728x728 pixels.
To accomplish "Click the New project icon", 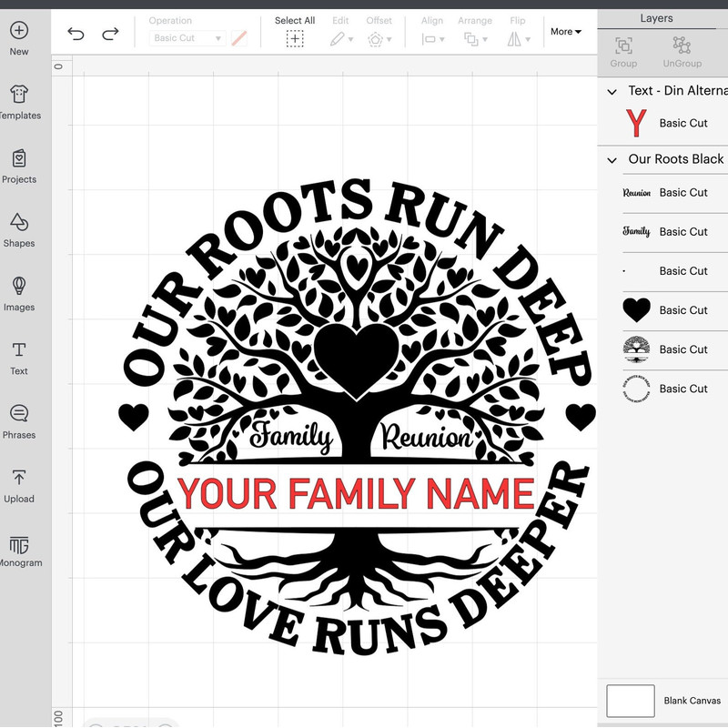I will [x=19, y=31].
